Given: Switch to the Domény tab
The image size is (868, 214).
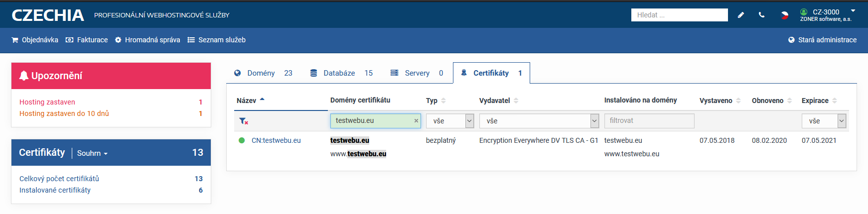Looking at the screenshot, I should 262,73.
